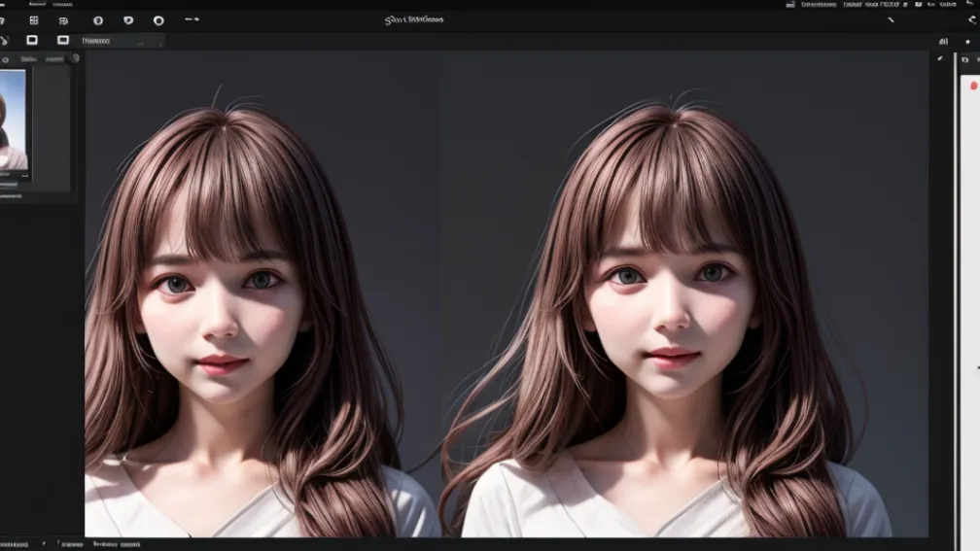
Task: Select the second rectangle frame icon in second row
Action: [63, 40]
